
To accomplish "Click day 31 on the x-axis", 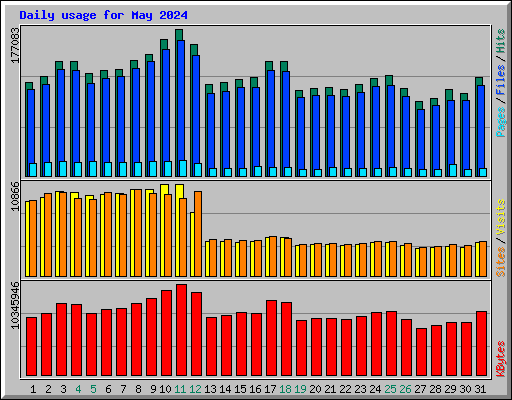I will click(480, 389).
